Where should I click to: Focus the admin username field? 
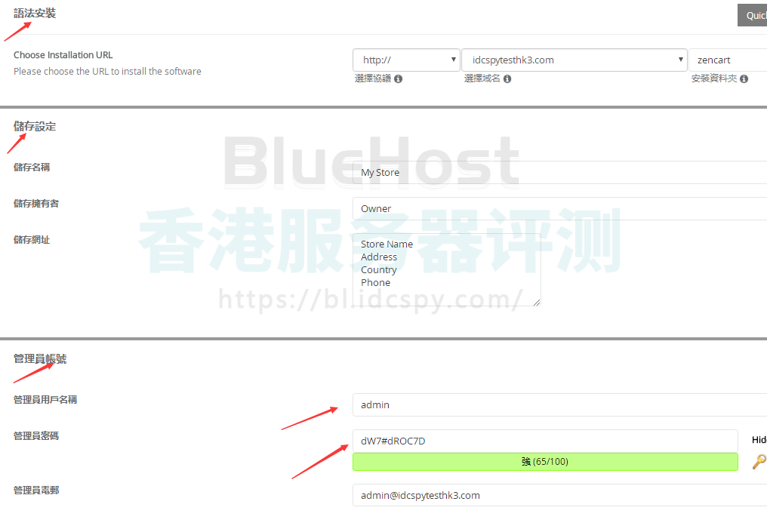click(x=559, y=405)
